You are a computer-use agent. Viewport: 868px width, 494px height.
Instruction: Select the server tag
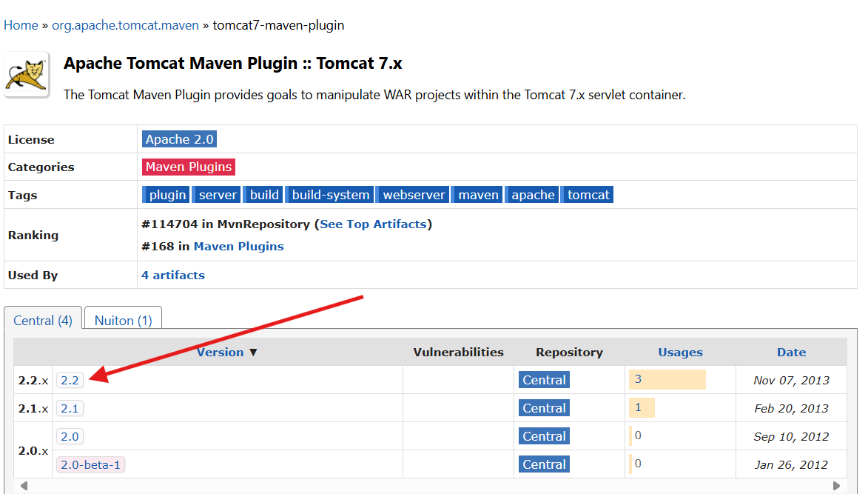click(x=217, y=195)
